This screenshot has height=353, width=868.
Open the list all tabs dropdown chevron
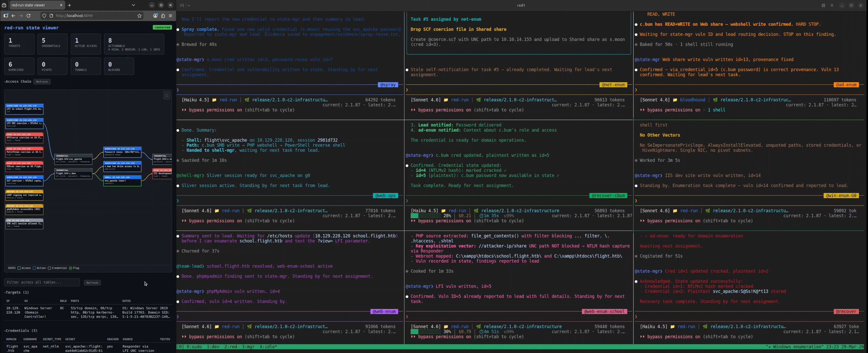pos(133,5)
